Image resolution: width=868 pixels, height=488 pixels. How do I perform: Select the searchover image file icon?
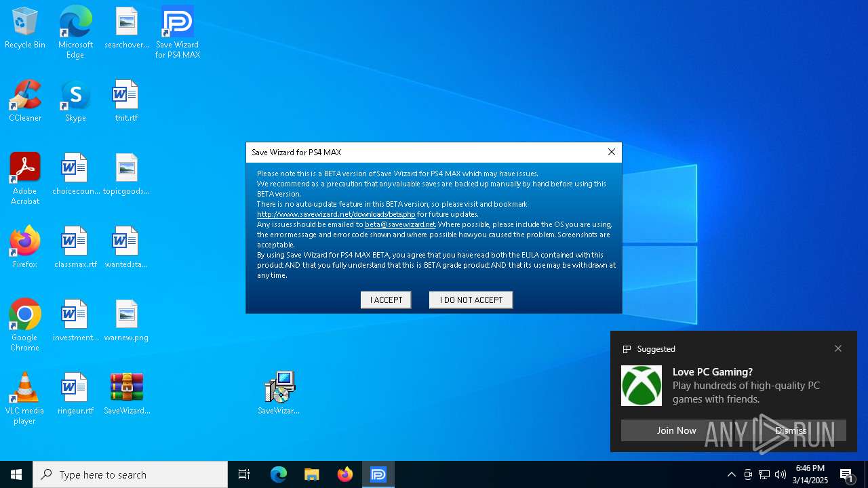click(x=126, y=28)
